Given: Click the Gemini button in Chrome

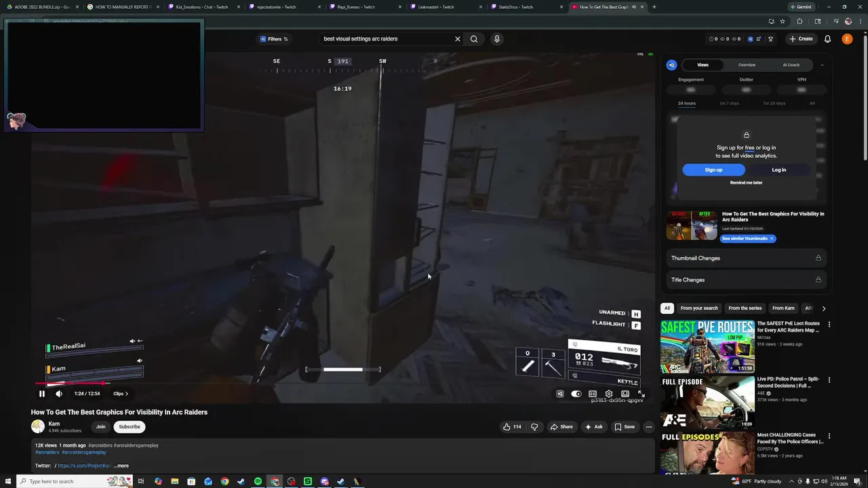Looking at the screenshot, I should click(x=801, y=7).
